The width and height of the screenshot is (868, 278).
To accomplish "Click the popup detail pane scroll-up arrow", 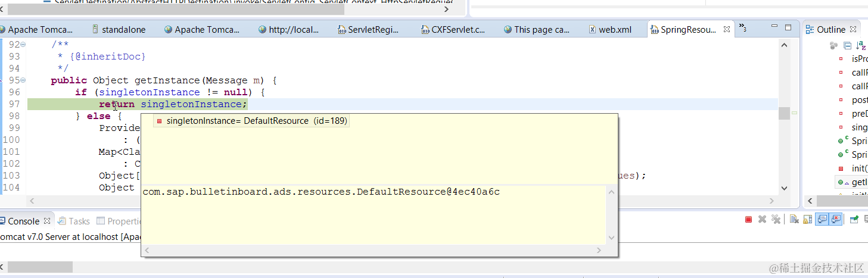I will tap(611, 192).
